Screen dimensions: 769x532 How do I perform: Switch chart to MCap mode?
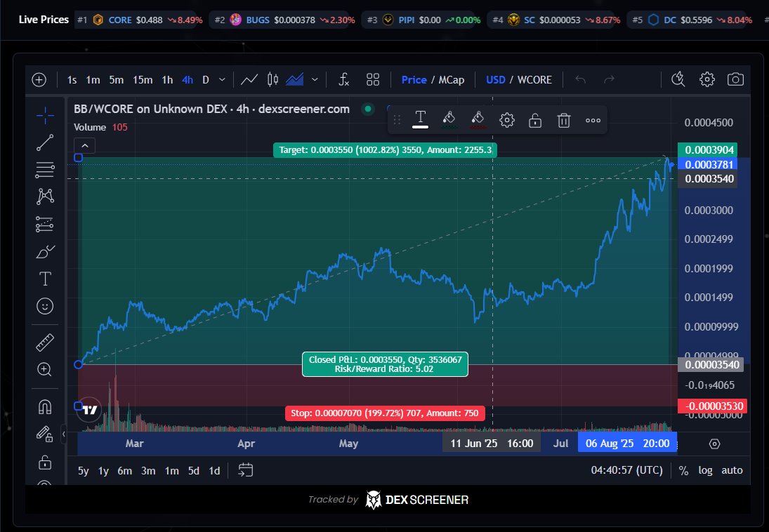tap(451, 80)
